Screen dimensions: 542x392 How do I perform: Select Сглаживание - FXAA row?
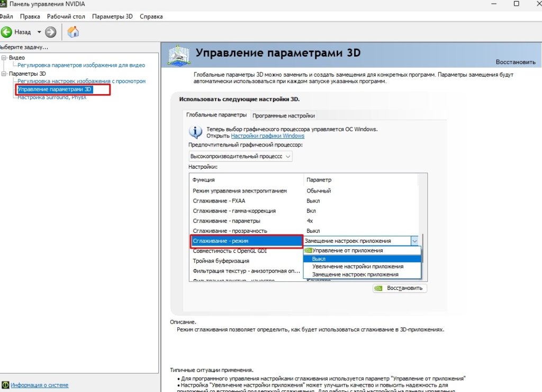(x=304, y=200)
